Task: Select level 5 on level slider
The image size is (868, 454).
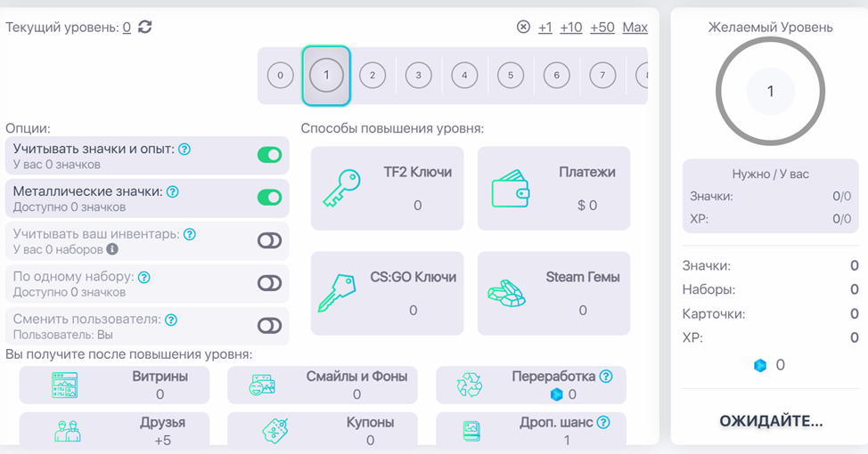Action: tap(511, 76)
